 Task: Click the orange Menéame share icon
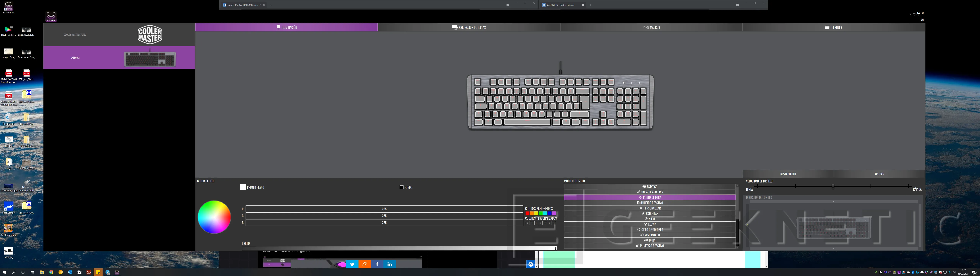[x=364, y=264]
